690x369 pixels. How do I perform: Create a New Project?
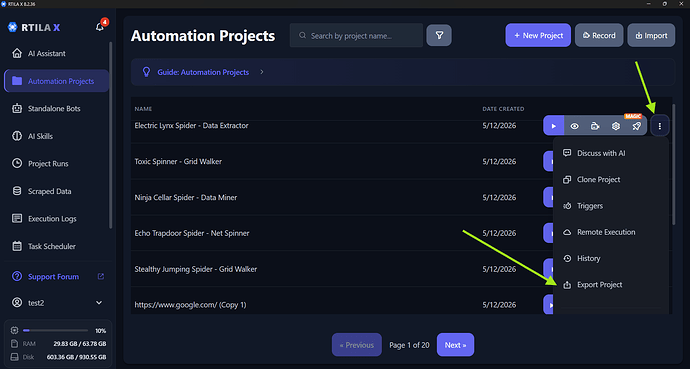[538, 35]
